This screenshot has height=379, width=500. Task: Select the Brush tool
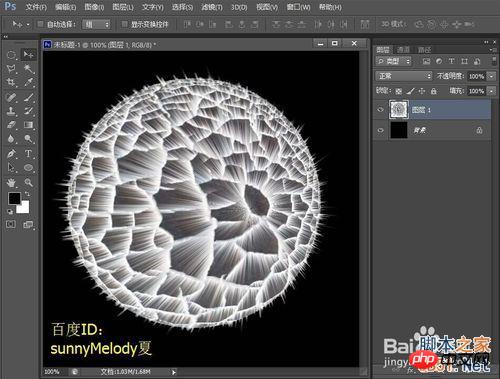[28, 97]
